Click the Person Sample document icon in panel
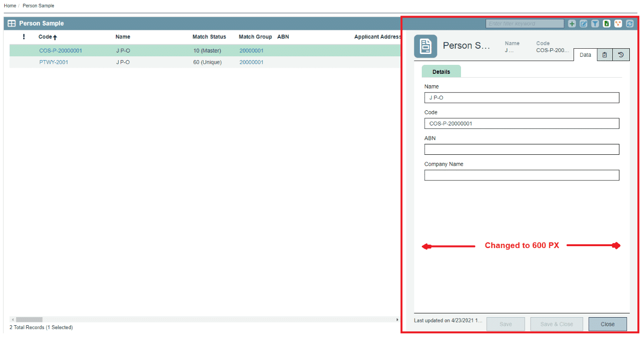The width and height of the screenshot is (644, 338). click(426, 46)
